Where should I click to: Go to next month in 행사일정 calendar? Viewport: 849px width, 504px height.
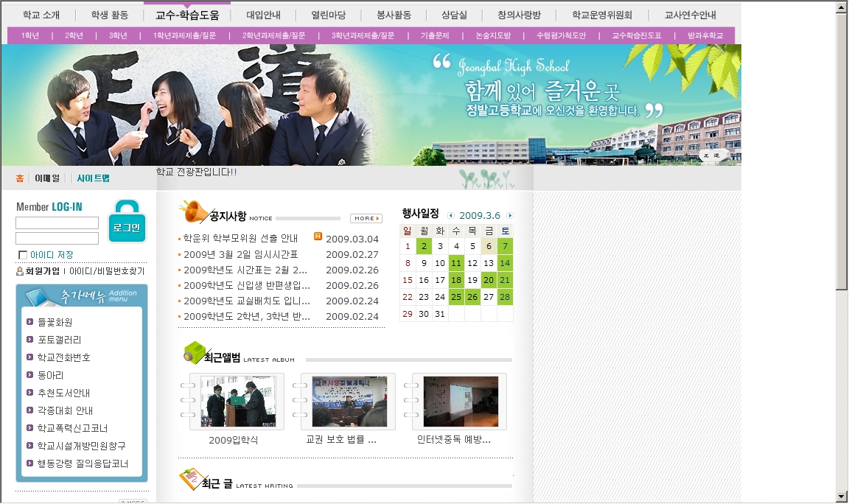(x=510, y=216)
